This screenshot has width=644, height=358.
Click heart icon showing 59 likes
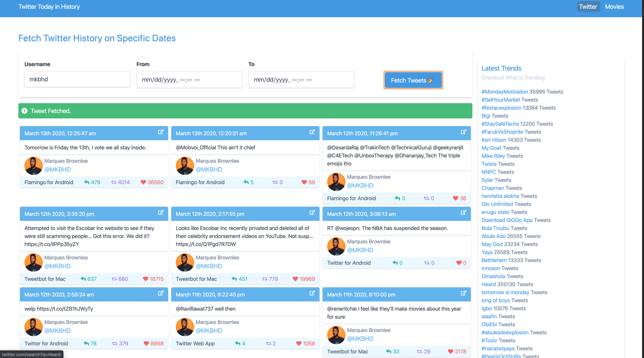304,182
